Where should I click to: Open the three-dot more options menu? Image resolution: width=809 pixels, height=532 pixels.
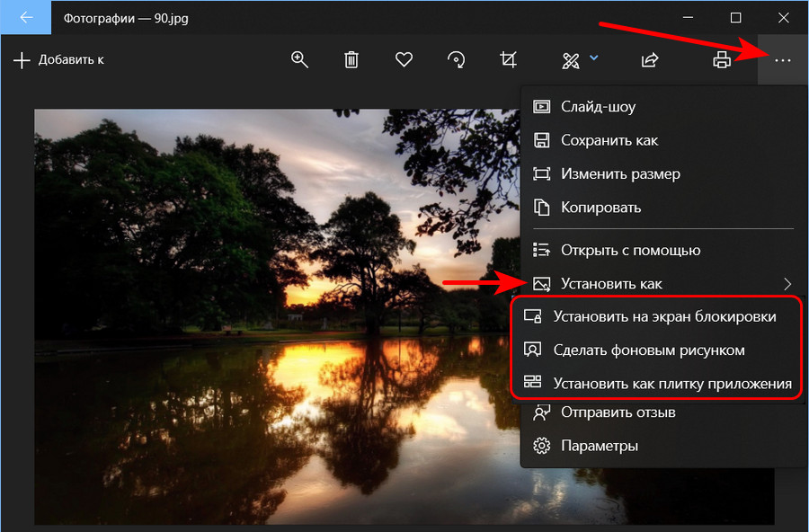coord(783,60)
